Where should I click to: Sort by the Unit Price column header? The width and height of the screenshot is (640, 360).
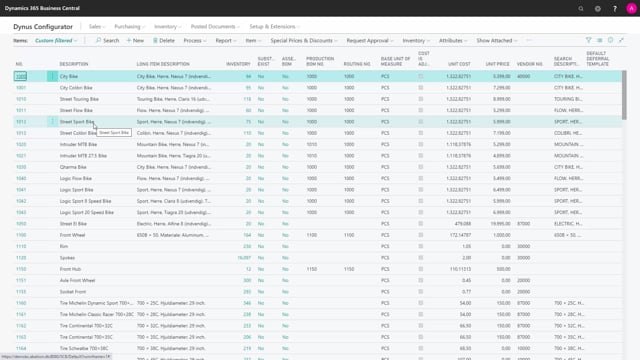pyautogui.click(x=497, y=64)
